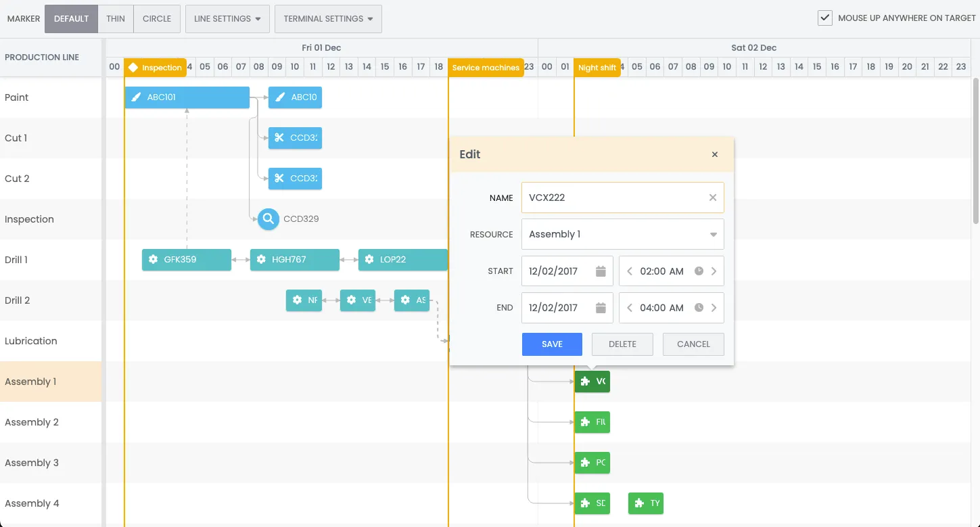
Task: Click the puzzle icon on the FIL task bar
Action: click(x=585, y=422)
